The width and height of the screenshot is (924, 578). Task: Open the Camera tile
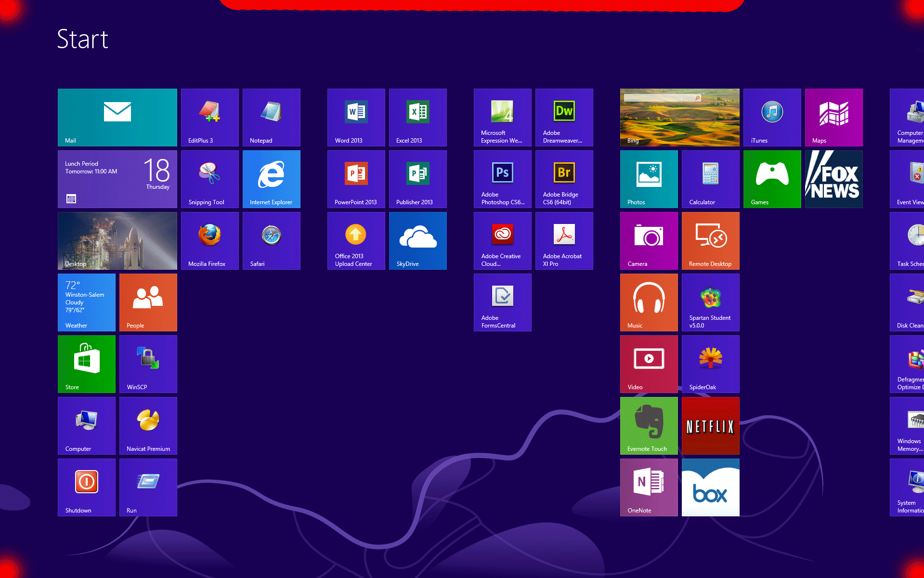[649, 241]
